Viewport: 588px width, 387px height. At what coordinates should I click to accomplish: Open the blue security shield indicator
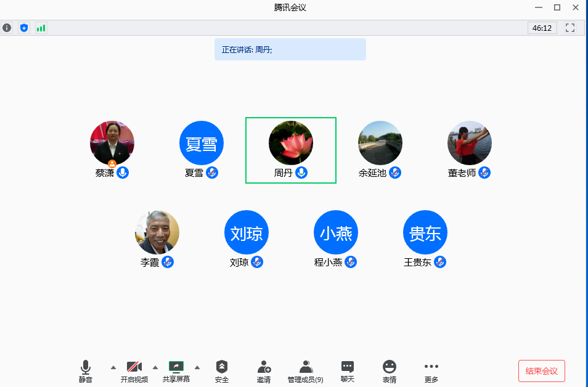click(x=24, y=28)
